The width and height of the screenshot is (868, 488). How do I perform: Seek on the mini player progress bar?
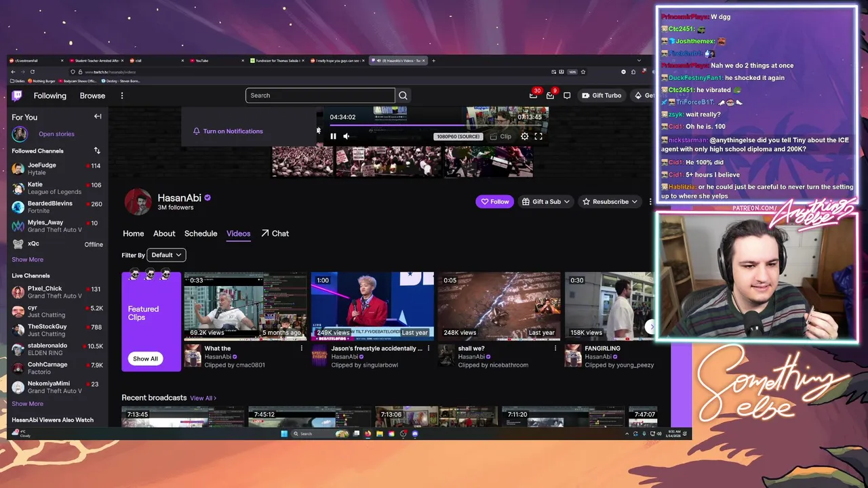pos(436,125)
